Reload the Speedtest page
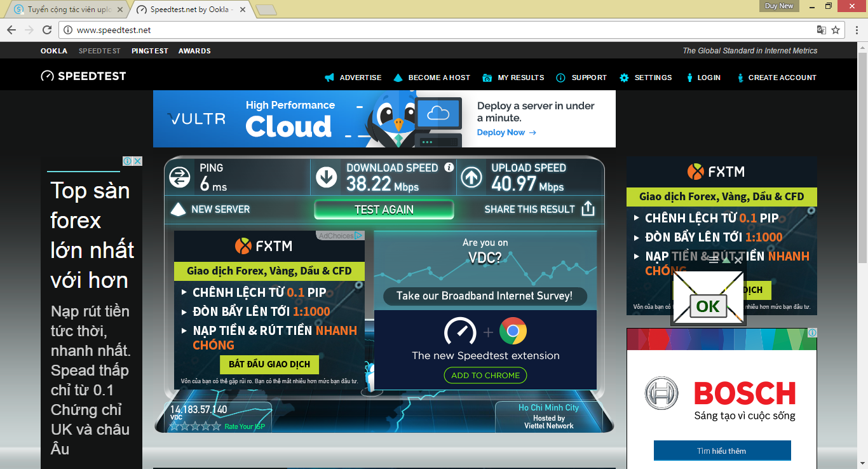Viewport: 868px width, 469px height. [x=47, y=30]
